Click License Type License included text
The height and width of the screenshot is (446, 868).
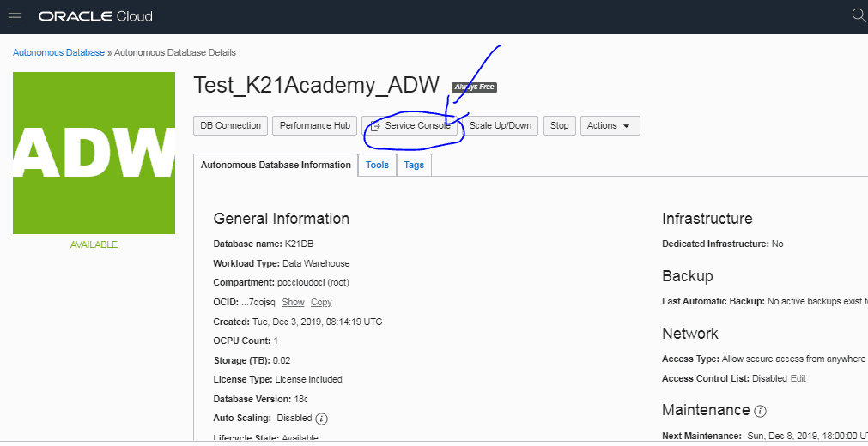[277, 380]
